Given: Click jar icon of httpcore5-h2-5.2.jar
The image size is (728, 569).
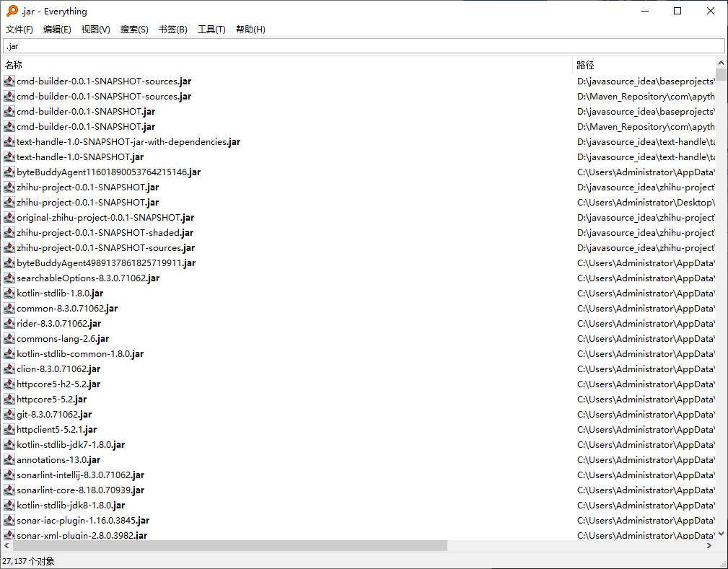Looking at the screenshot, I should coord(9,384).
